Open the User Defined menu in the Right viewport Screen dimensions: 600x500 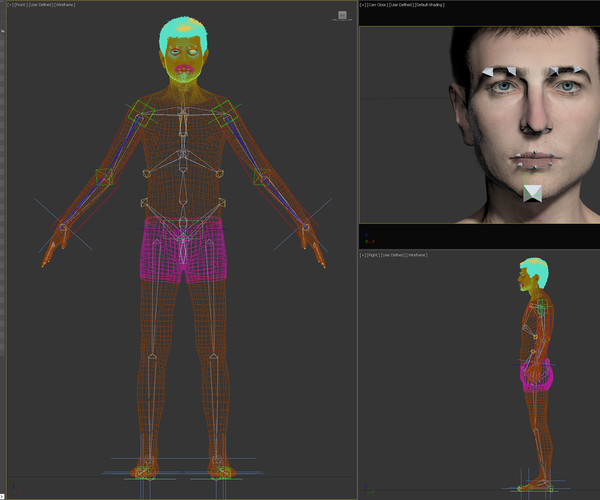click(393, 255)
